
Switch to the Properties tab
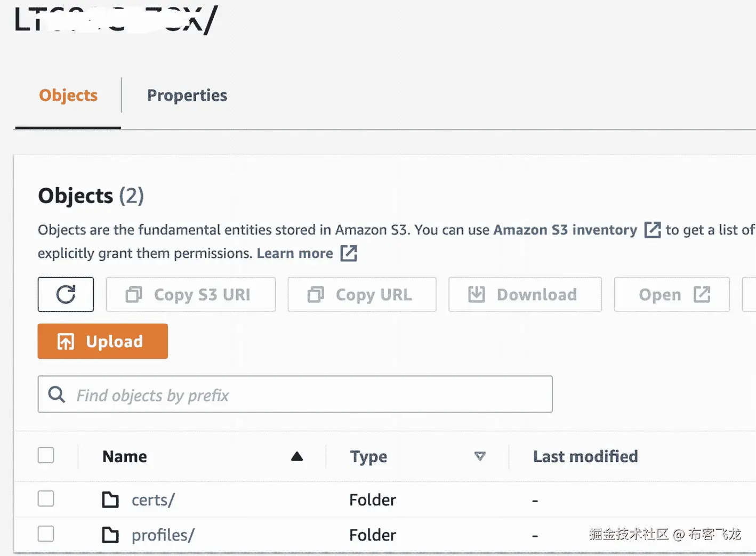(187, 95)
